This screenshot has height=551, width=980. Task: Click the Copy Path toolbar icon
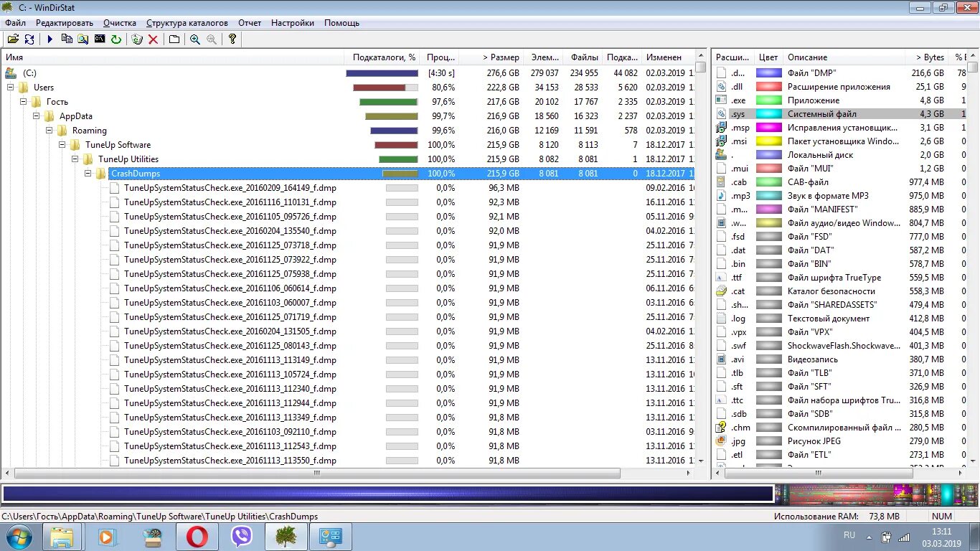point(67,39)
